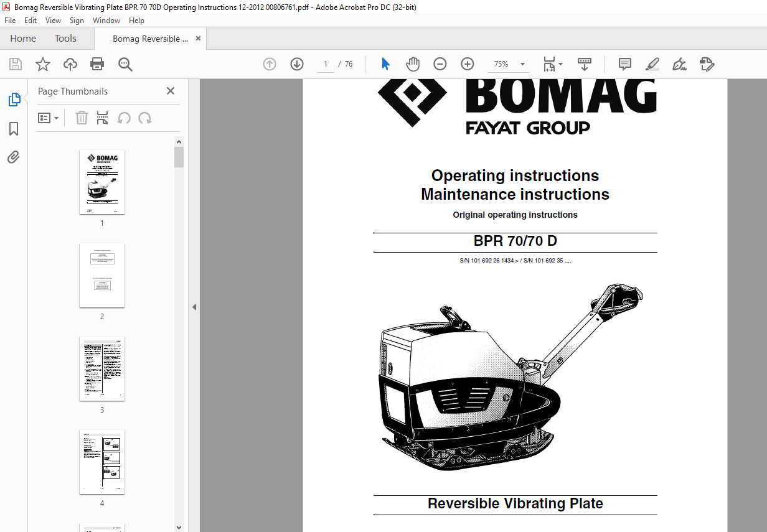This screenshot has height=532, width=767.
Task: Add a comment sticky note
Action: [625, 64]
